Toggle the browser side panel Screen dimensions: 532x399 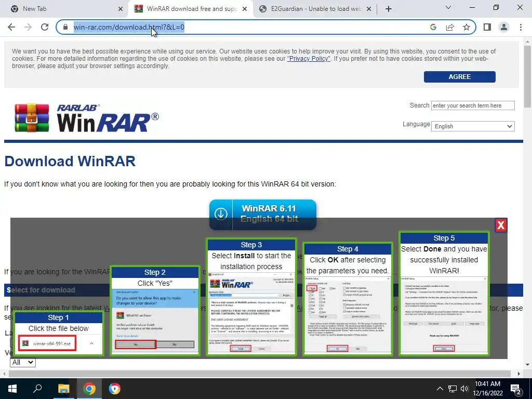point(487,27)
